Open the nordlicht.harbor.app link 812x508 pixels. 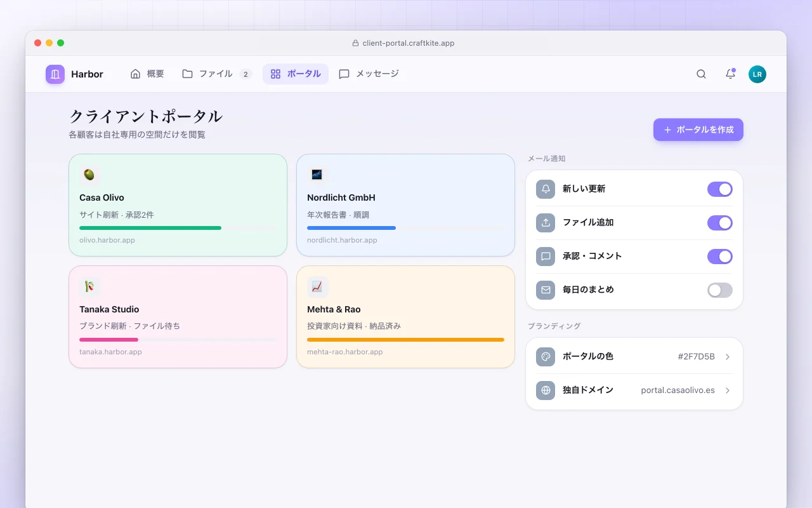[x=342, y=240]
